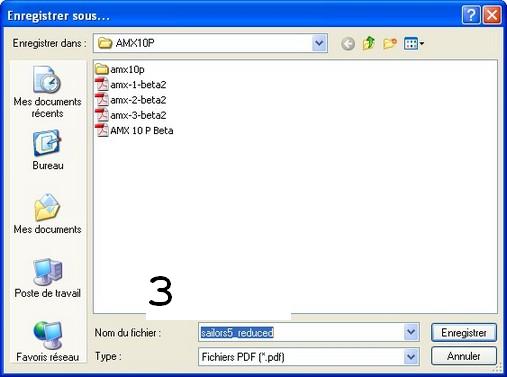This screenshot has height=377, width=507.
Task: Close the Enregistrer sous dialog
Action: pyautogui.click(x=492, y=15)
